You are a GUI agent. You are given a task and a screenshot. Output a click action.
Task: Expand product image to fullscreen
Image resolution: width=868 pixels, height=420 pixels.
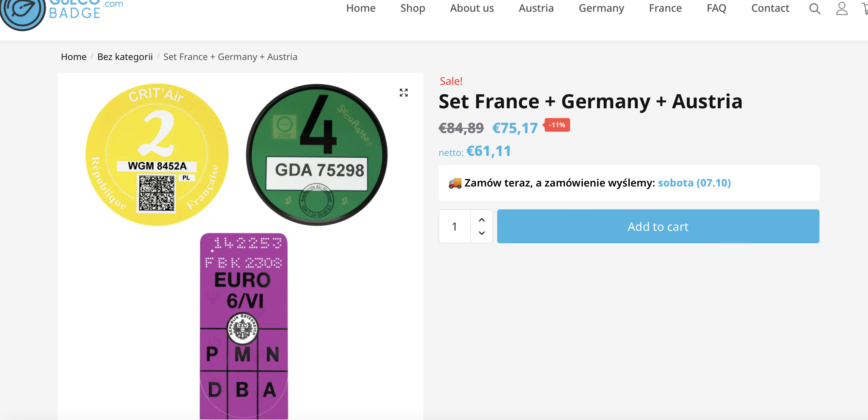tap(403, 92)
